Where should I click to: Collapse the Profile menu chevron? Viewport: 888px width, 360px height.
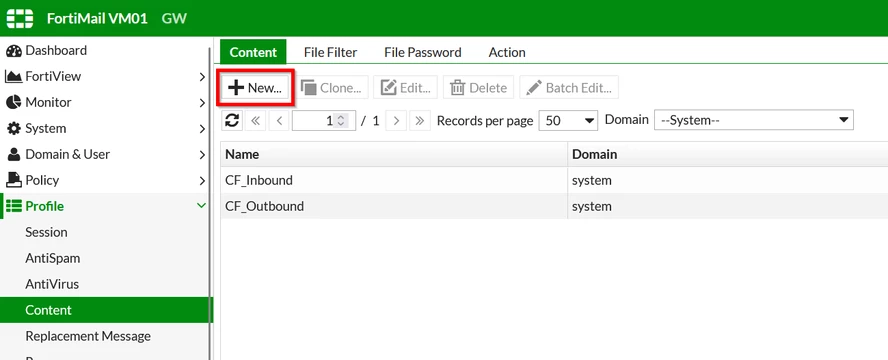pyautogui.click(x=201, y=206)
